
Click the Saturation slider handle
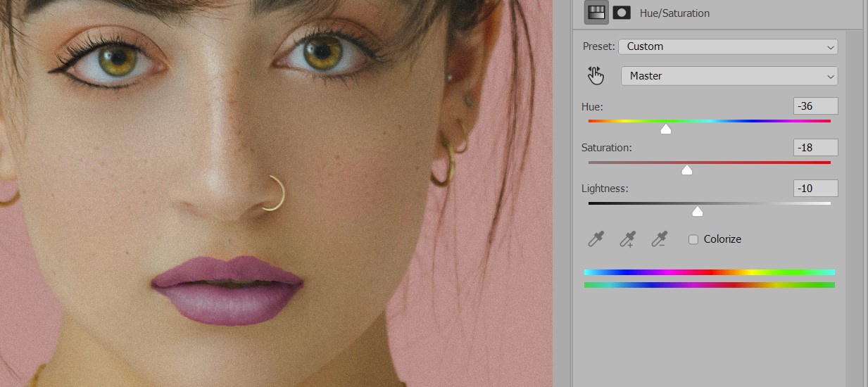(x=687, y=170)
